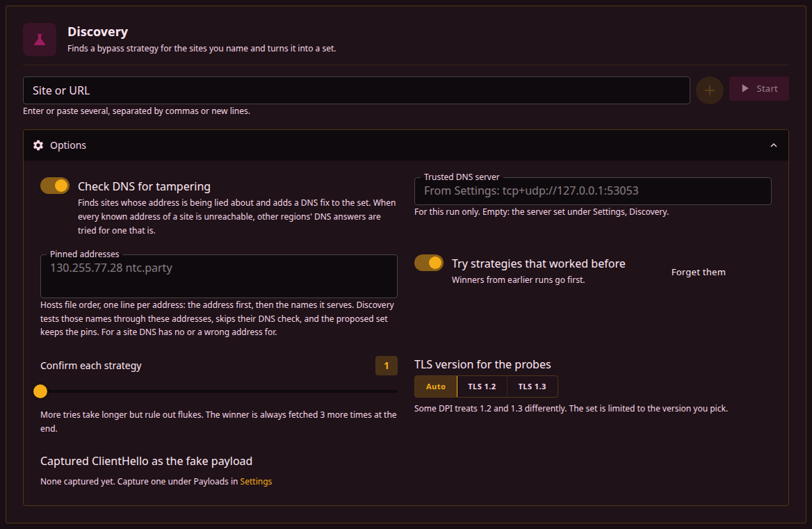The height and width of the screenshot is (529, 812).
Task: Click the plus add-site button
Action: pyautogui.click(x=710, y=90)
